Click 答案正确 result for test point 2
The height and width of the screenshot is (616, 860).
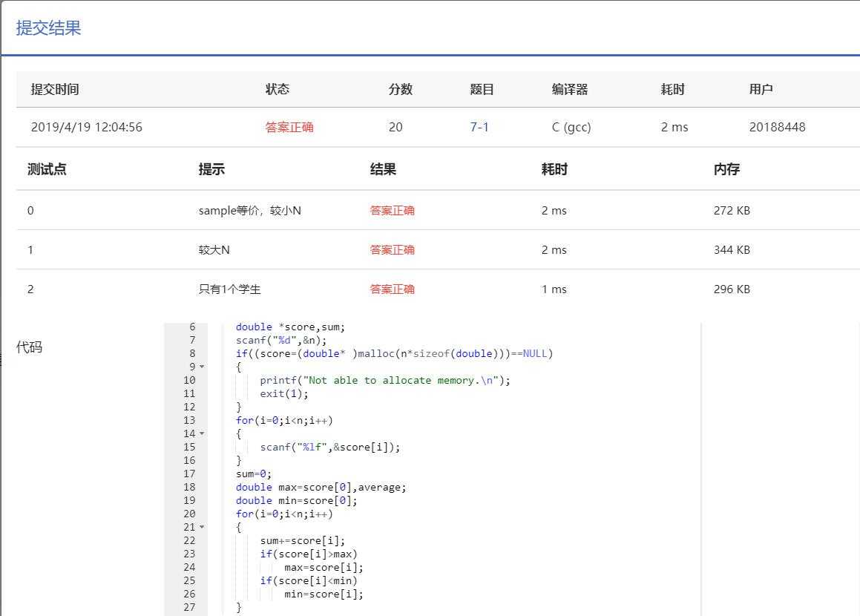[x=392, y=289]
